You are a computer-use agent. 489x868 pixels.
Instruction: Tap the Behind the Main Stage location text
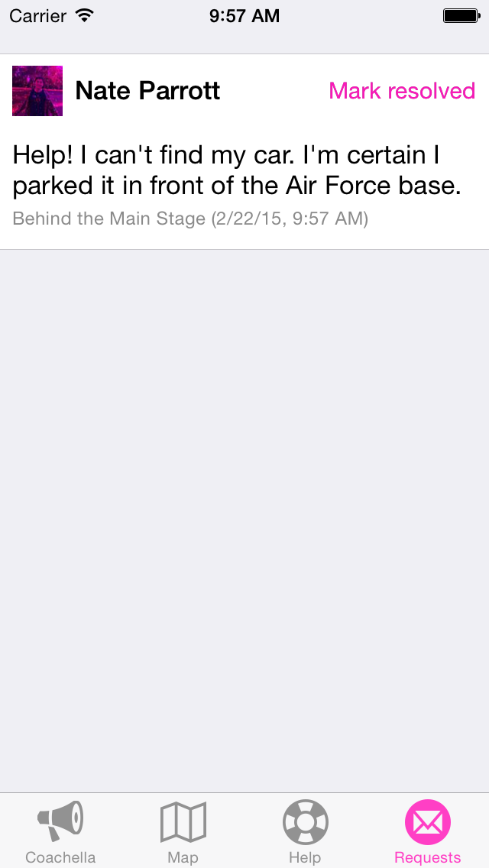click(x=109, y=219)
